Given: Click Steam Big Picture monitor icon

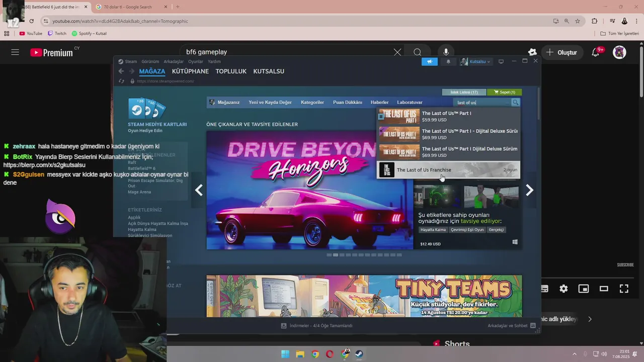Looking at the screenshot, I should [501, 61].
